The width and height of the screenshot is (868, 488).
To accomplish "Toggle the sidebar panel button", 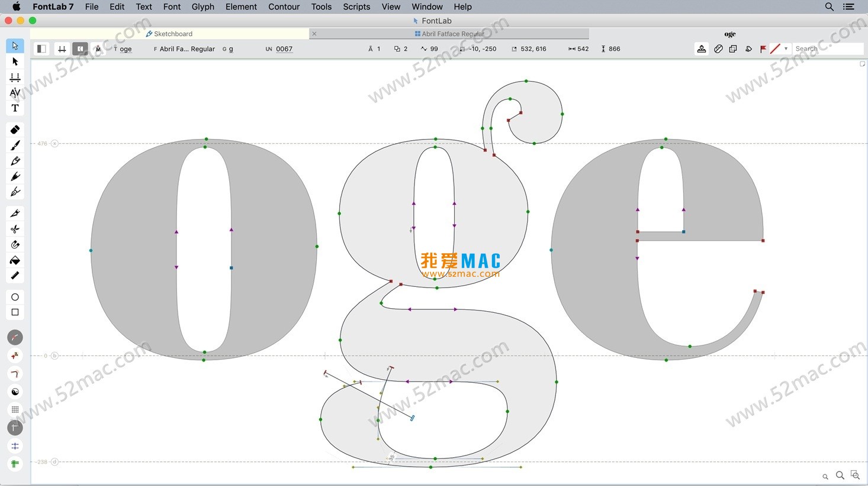I will (x=41, y=49).
